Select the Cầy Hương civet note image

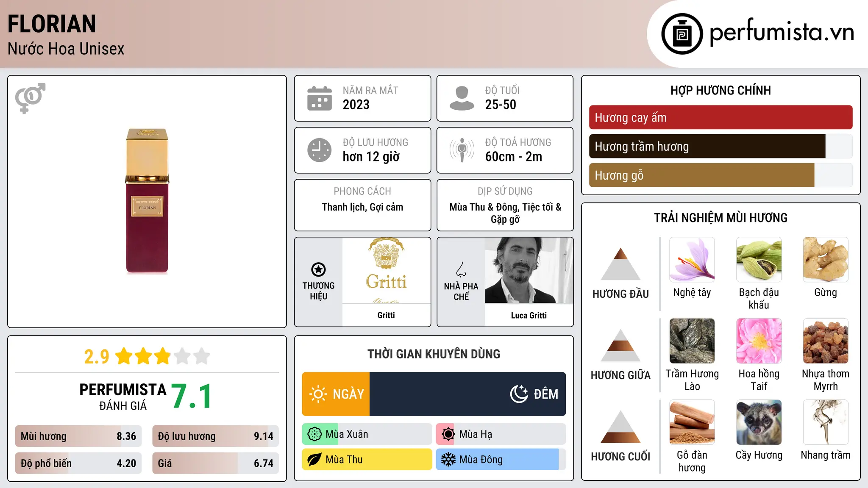coord(759,422)
